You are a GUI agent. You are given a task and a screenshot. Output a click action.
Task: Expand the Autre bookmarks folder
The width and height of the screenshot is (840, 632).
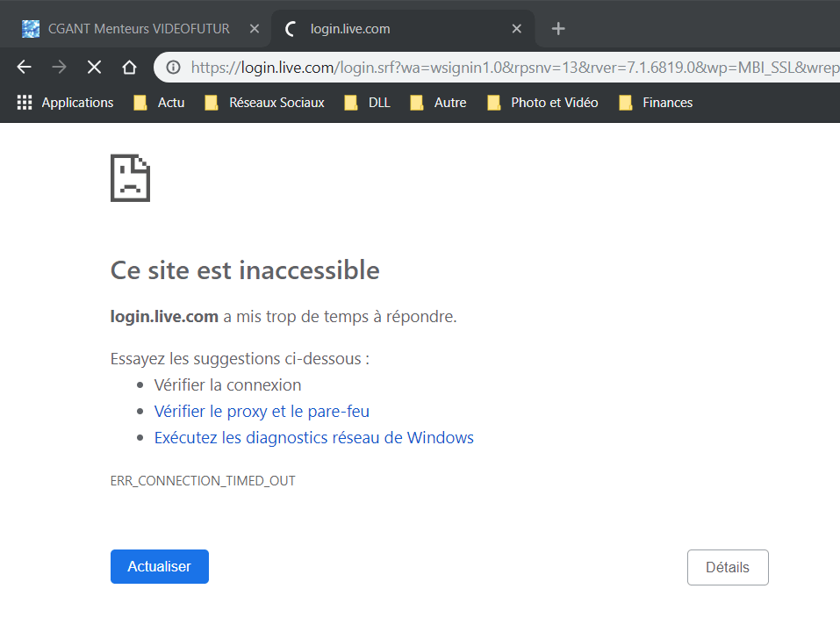[438, 103]
